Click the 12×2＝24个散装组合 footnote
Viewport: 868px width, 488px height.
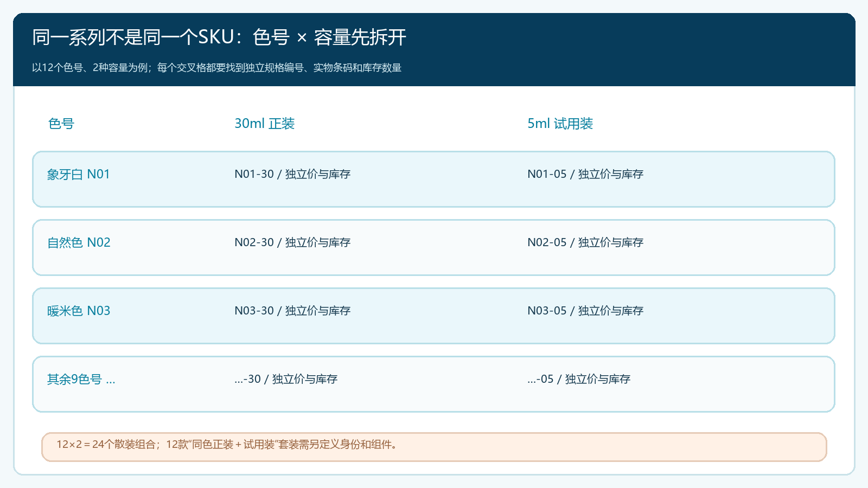point(434,447)
